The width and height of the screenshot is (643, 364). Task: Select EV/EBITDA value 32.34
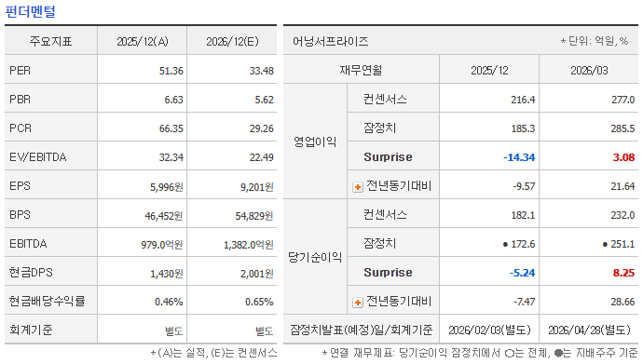[171, 157]
